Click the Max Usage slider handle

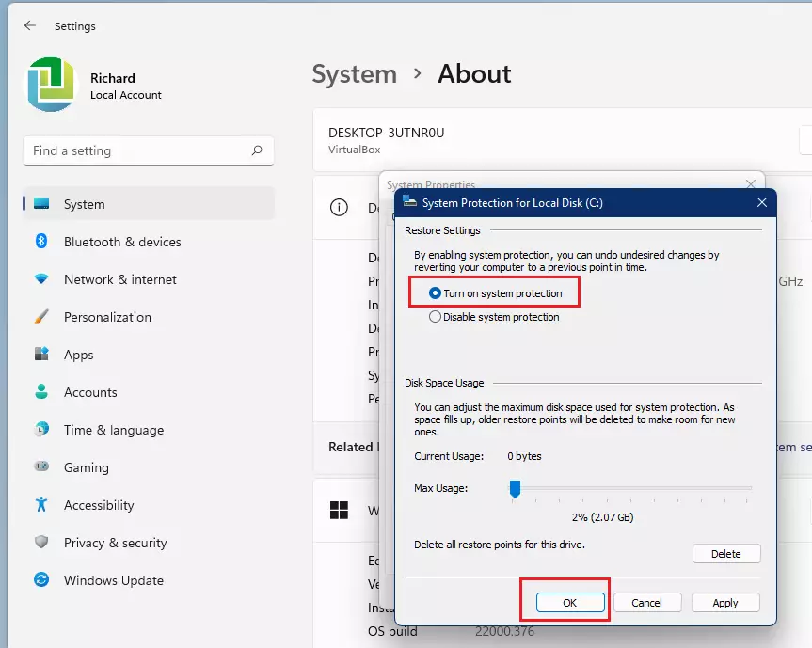515,489
